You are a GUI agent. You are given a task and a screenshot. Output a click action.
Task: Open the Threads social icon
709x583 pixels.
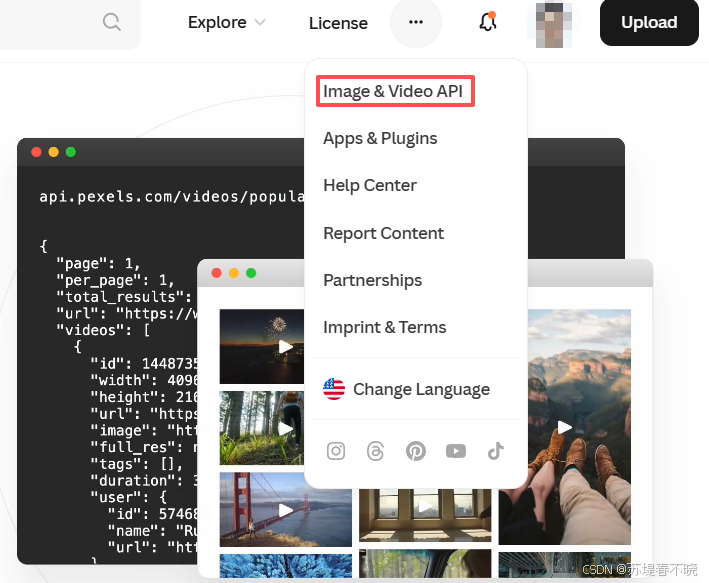[x=375, y=451]
